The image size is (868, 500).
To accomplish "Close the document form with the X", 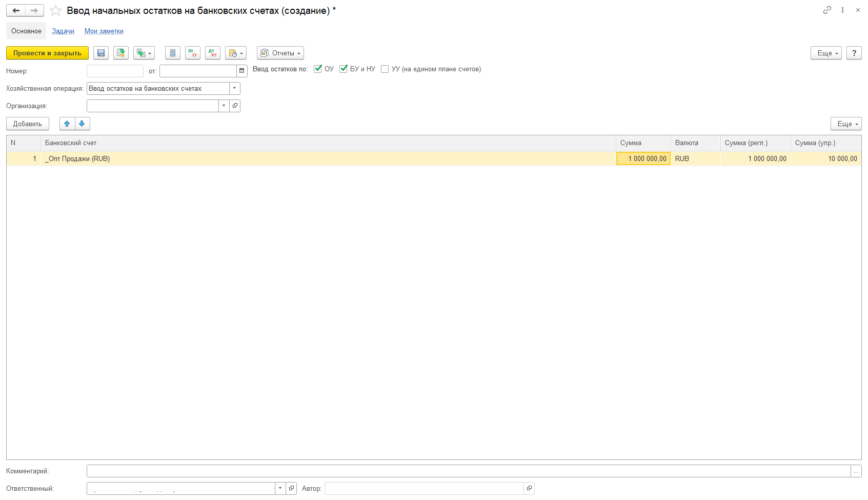I will coord(858,10).
